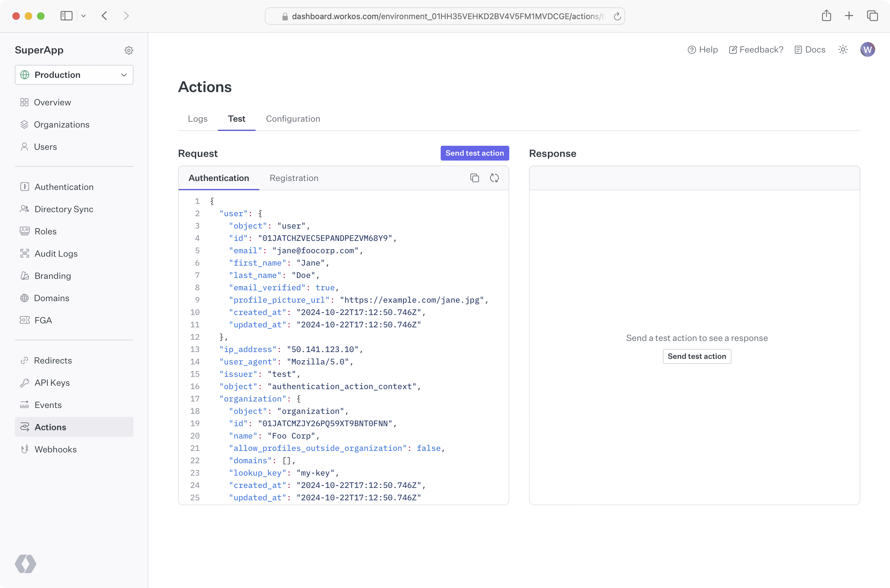Copy the request JSON payload
The width and height of the screenshot is (890, 588).
[474, 178]
